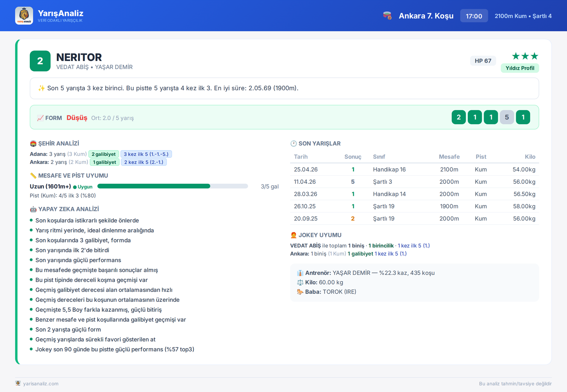Click the YarışAnaliz lion logo icon

(24, 16)
